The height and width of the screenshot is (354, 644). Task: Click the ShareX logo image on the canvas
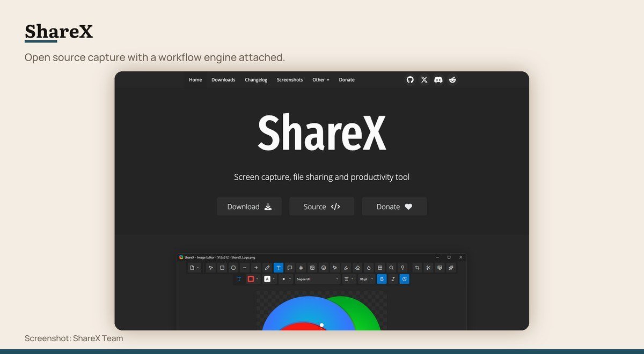click(x=321, y=313)
